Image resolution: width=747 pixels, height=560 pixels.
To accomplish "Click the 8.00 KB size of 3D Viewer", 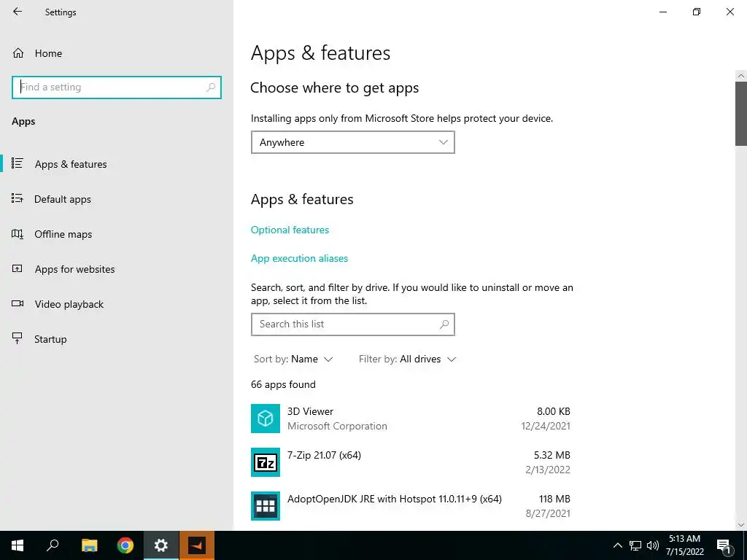I will (553, 411).
